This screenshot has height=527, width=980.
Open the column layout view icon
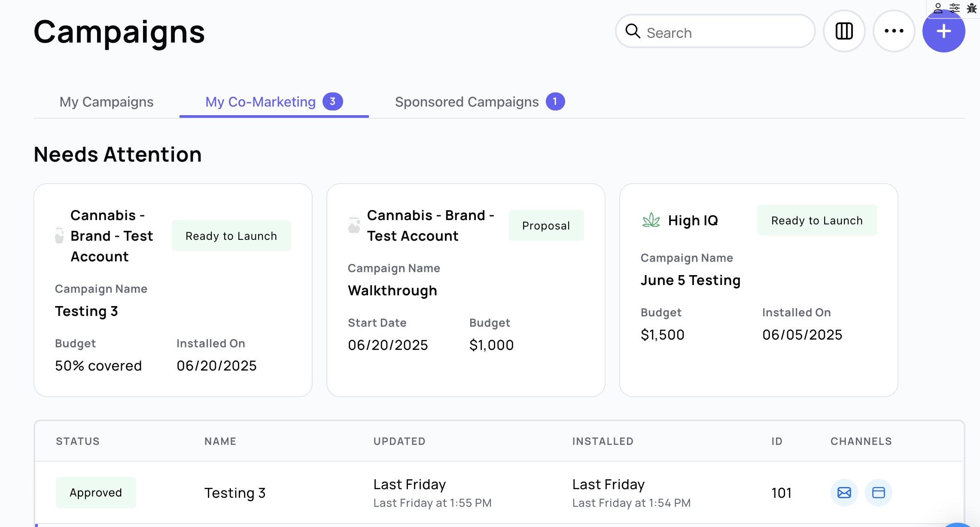pos(844,31)
